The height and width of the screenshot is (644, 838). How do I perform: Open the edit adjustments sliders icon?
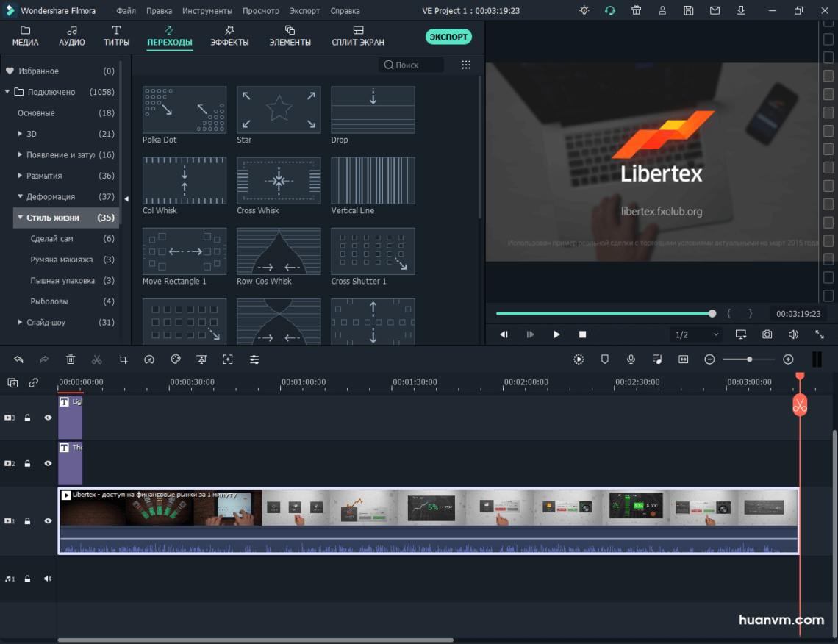click(x=254, y=359)
